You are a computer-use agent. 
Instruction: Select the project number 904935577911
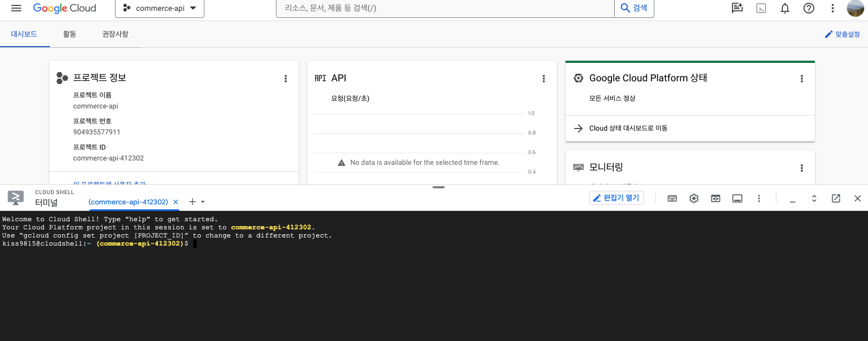97,132
